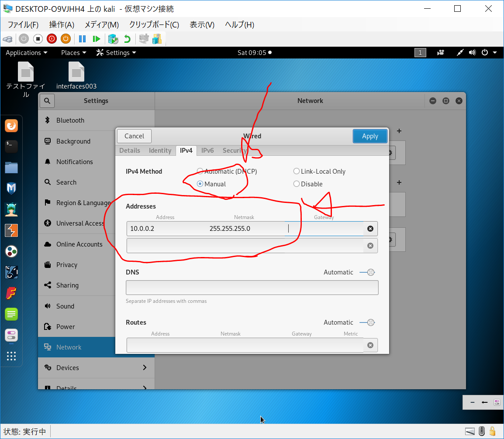Click the DNS server input field

[x=252, y=288]
